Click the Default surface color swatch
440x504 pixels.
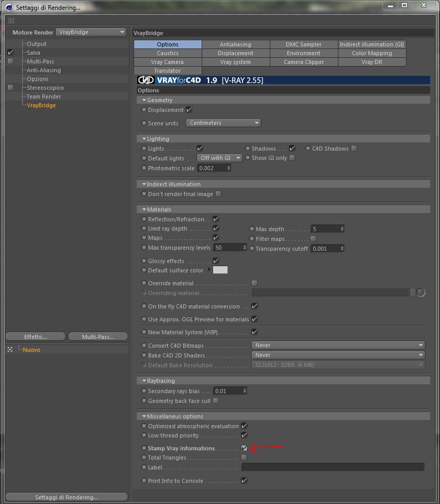[220, 270]
